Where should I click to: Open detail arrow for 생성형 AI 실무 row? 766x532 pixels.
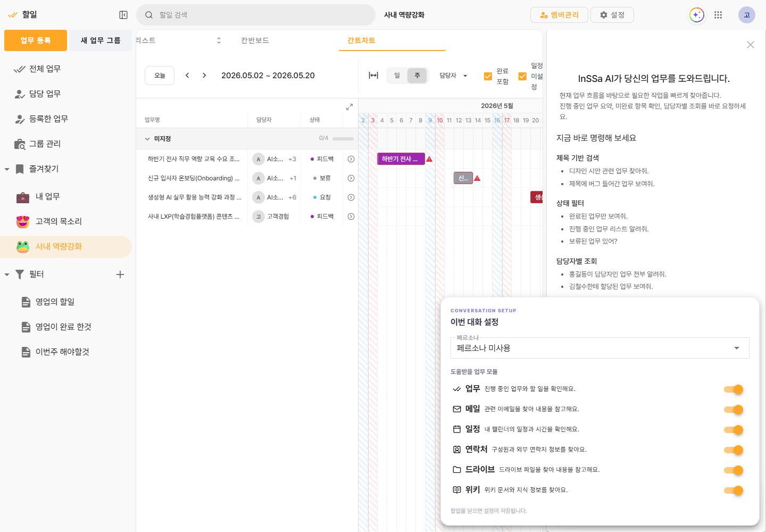click(x=351, y=197)
